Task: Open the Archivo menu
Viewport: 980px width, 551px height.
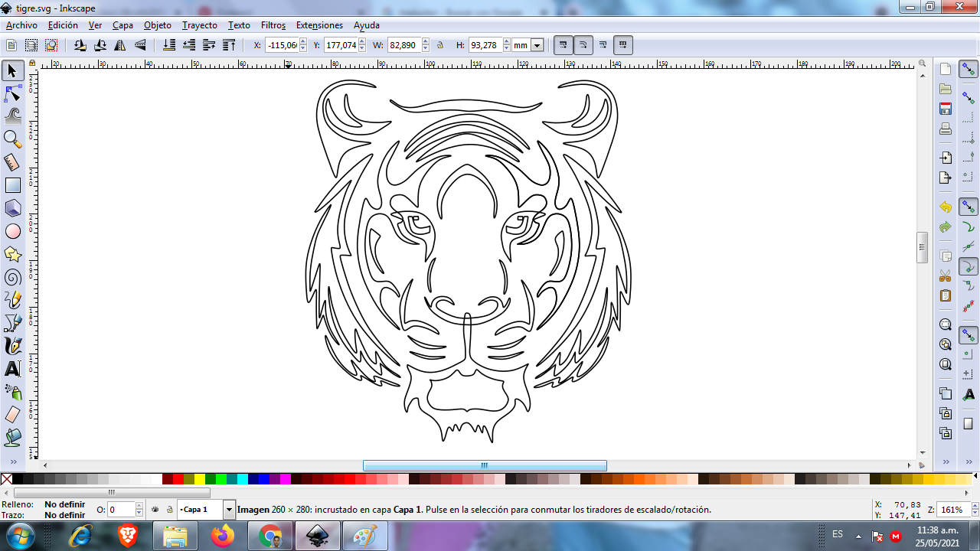Action: [x=21, y=25]
